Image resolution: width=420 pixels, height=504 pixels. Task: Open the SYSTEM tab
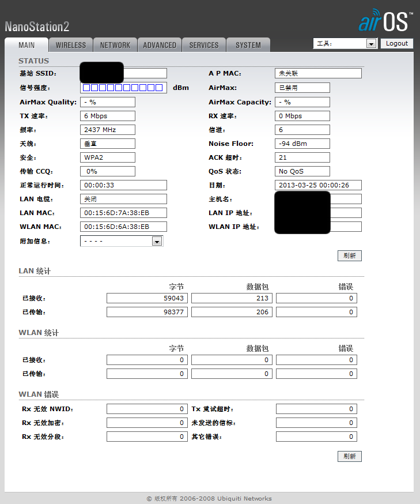(x=248, y=45)
